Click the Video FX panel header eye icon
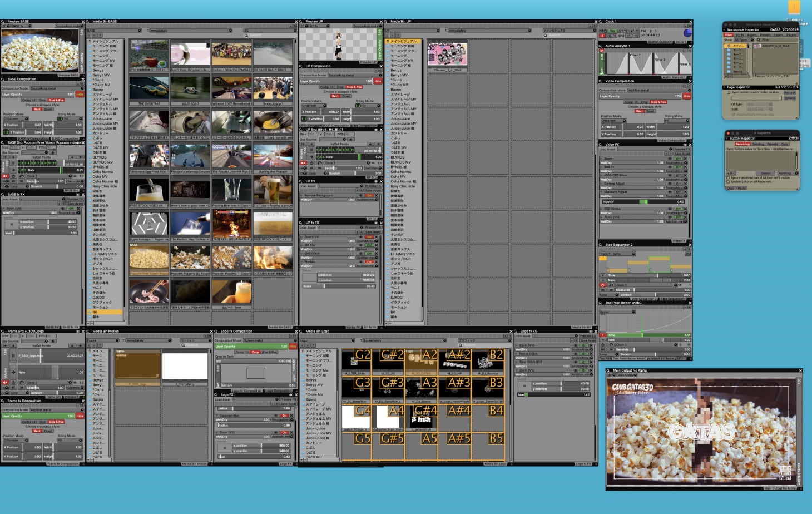The image size is (812, 514). (x=685, y=145)
